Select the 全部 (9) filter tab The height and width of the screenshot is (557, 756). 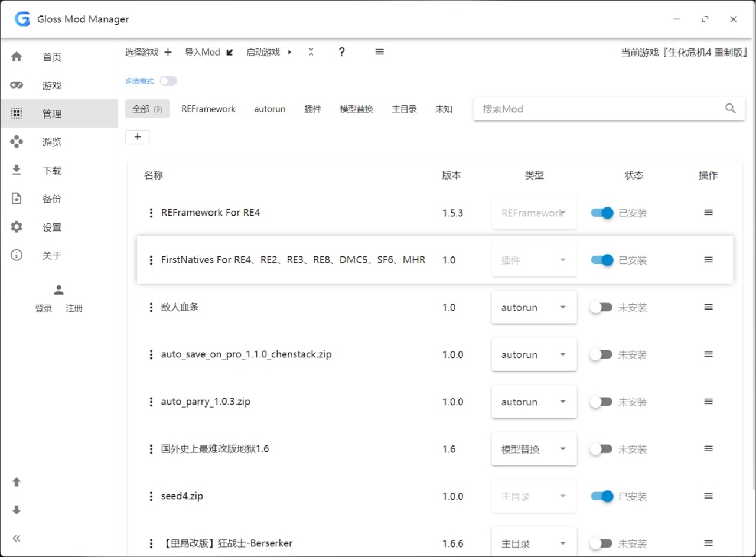pos(147,109)
